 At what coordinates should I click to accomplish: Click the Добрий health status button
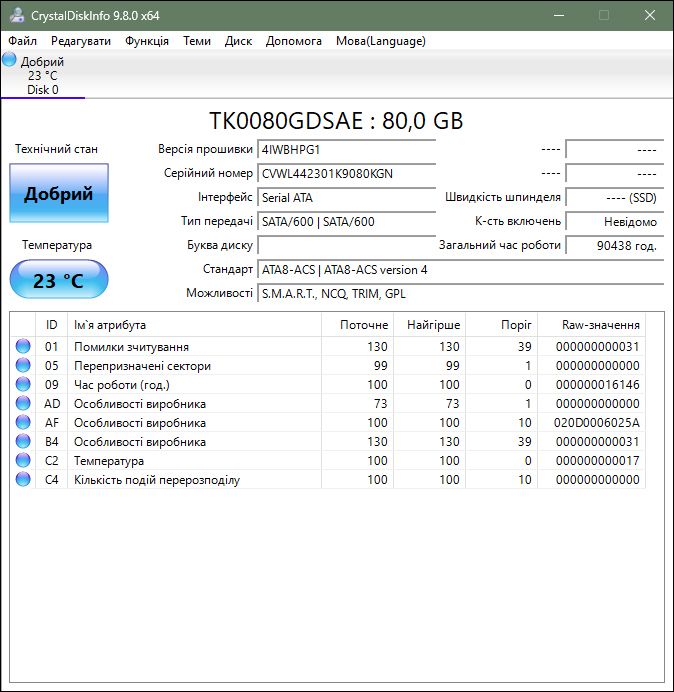click(x=59, y=193)
